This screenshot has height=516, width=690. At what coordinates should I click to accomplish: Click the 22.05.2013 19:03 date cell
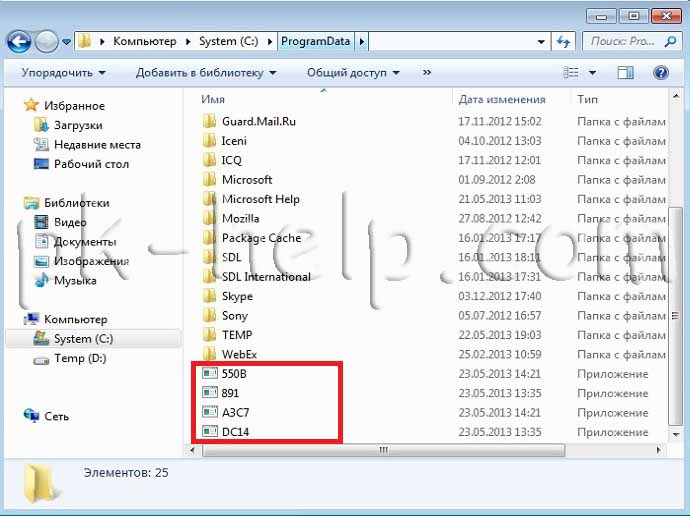[x=499, y=335]
